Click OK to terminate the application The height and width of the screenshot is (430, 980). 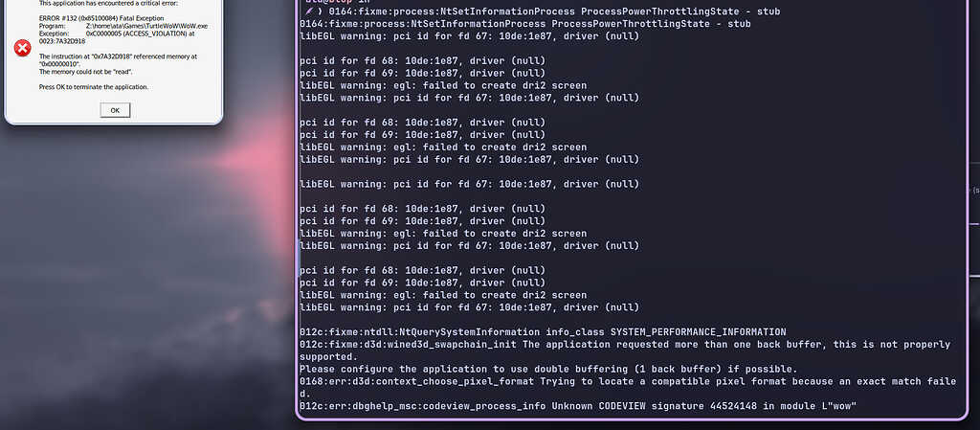[115, 110]
